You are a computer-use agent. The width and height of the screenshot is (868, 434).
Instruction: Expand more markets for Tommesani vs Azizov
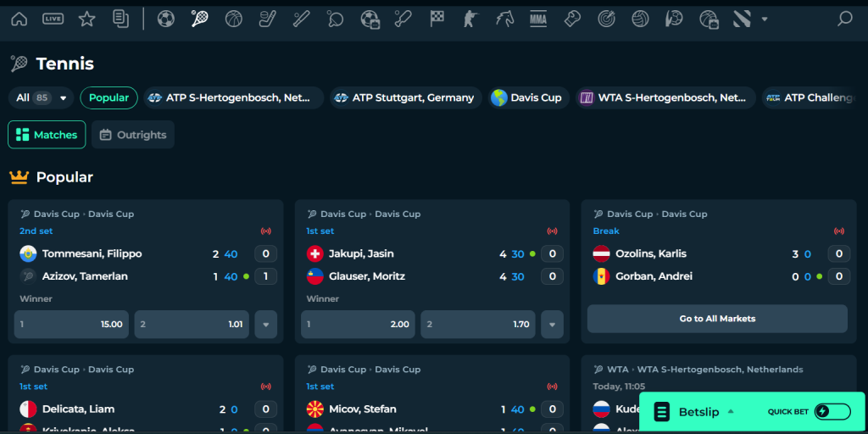click(265, 325)
